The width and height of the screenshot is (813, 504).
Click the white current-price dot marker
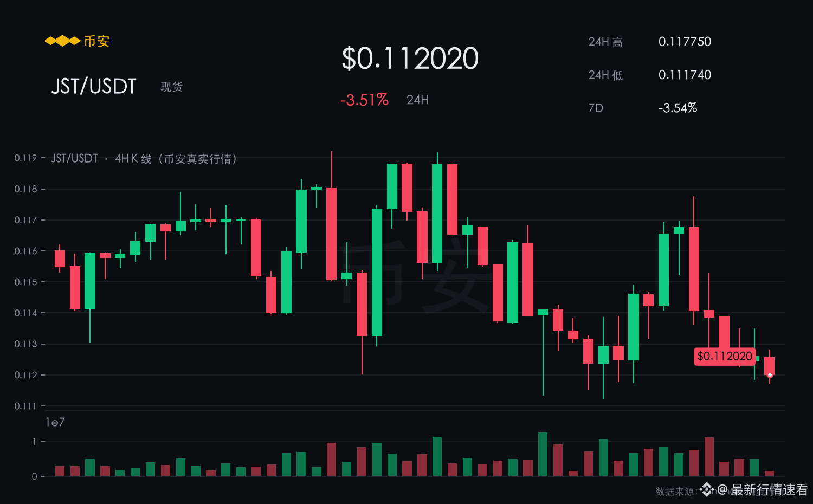[770, 375]
